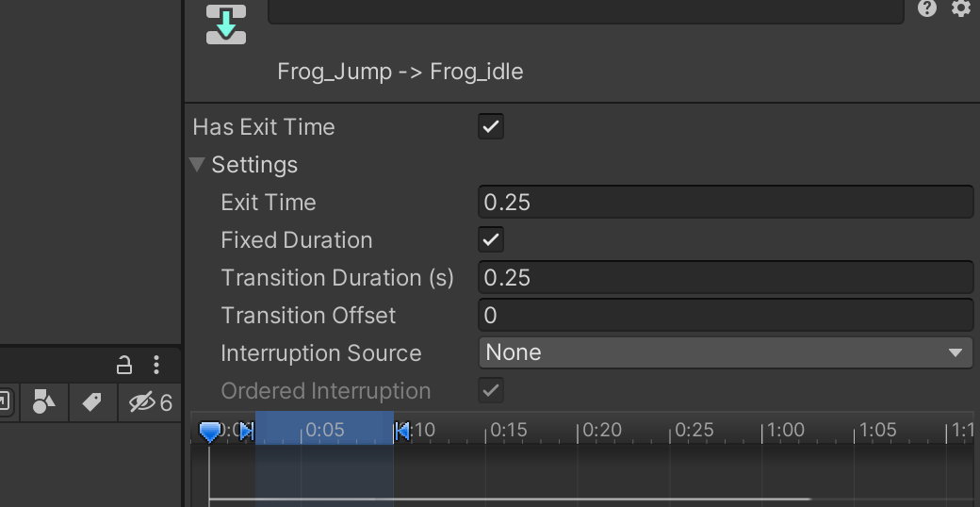The width and height of the screenshot is (980, 507).
Task: Click the Exit Time value field
Action: click(x=726, y=202)
